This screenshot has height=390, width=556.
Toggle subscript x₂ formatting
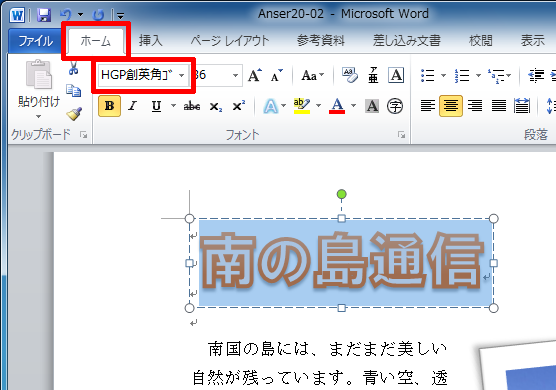[x=216, y=106]
